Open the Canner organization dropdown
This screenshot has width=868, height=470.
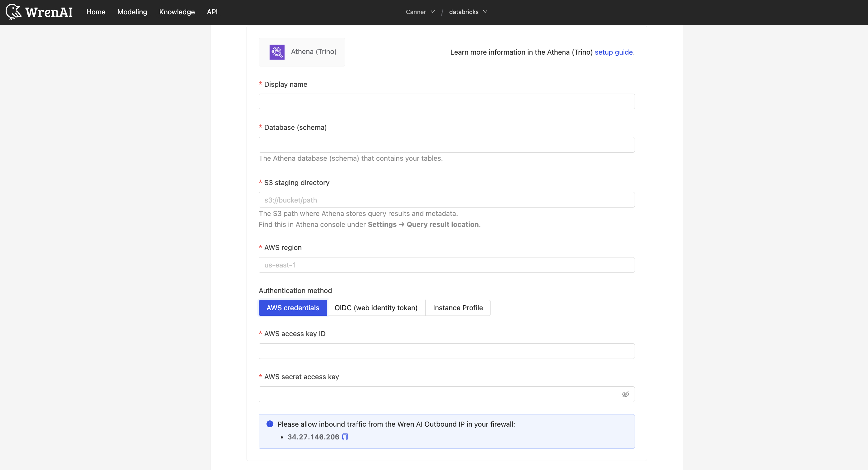416,12
